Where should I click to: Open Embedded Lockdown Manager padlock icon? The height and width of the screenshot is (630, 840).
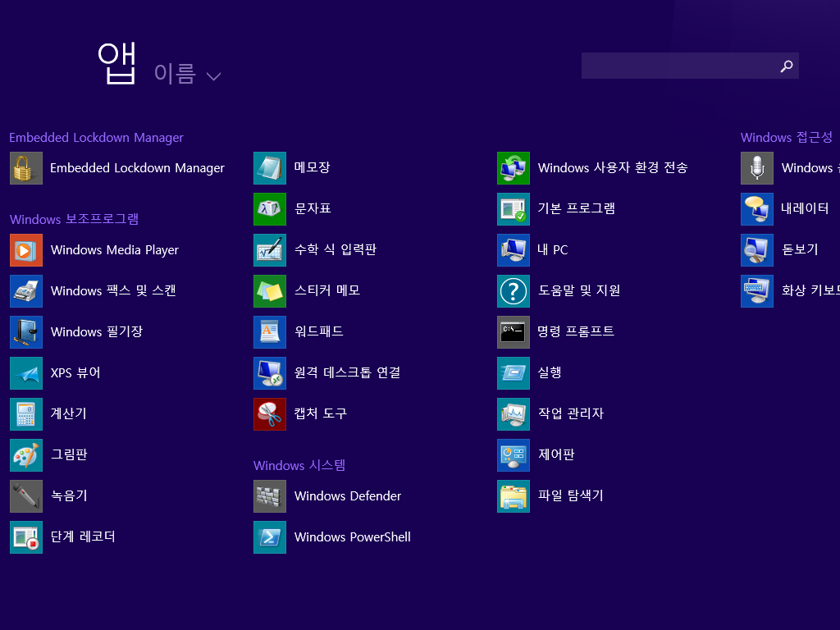click(26, 168)
